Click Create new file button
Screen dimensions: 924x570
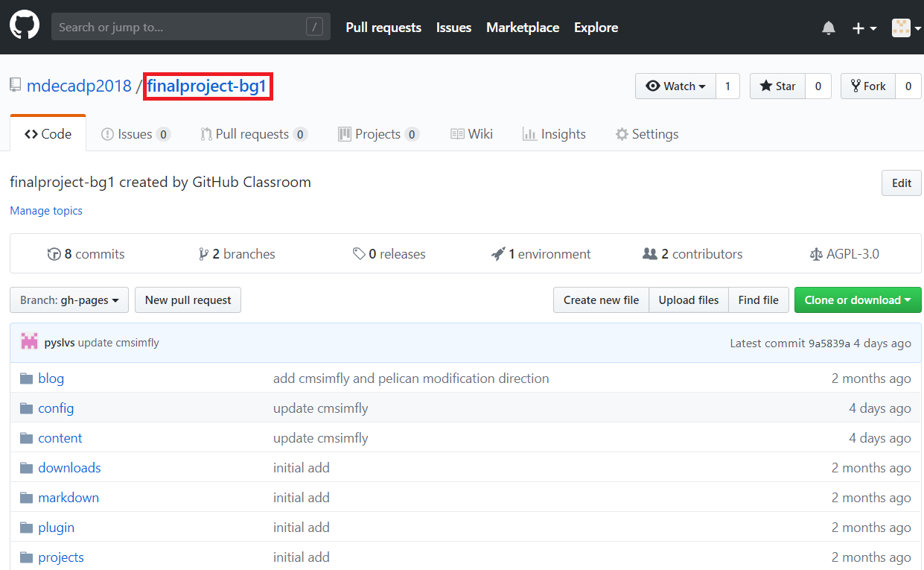pyautogui.click(x=601, y=300)
